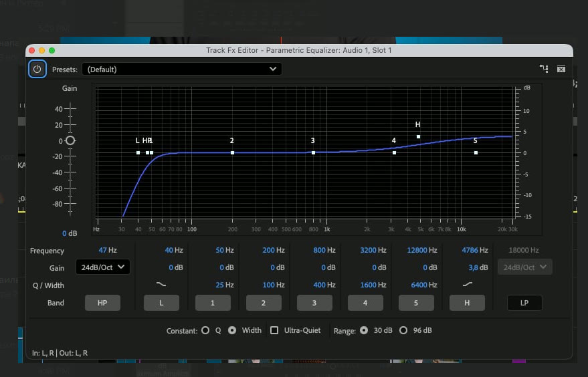The image size is (588, 377).
Task: Select Constant Width radio button
Action: point(232,330)
